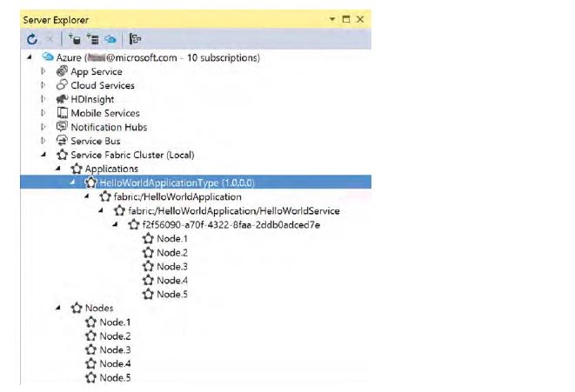Viewport: 575px width, 392px height.
Task: Click the Azure cloud icon at root
Action: 48,56
